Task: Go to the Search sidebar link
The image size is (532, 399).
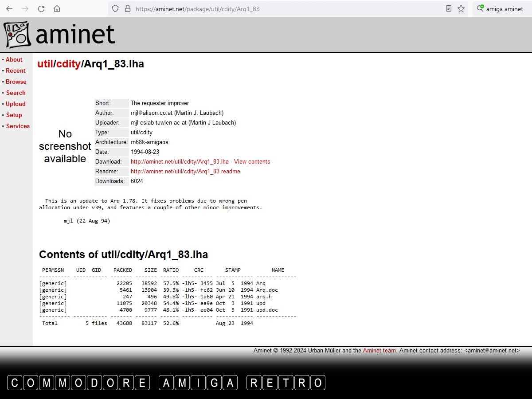Action: (x=16, y=93)
